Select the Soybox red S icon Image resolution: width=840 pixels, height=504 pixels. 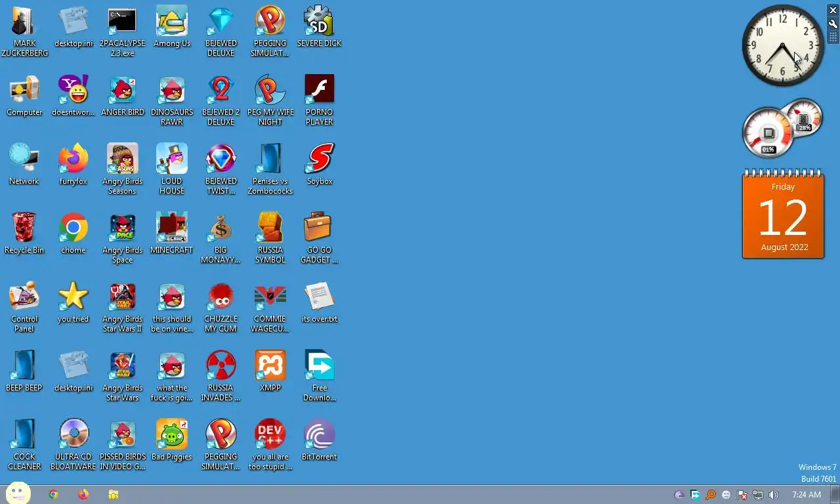(320, 164)
